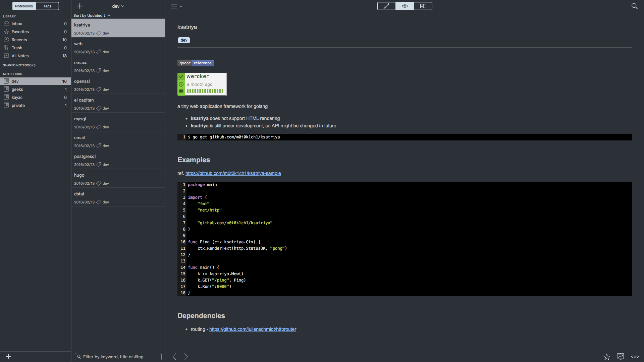Viewport: 644px width, 362px height.
Task: Add a notebook with bottom-left plus icon
Action: (8, 357)
